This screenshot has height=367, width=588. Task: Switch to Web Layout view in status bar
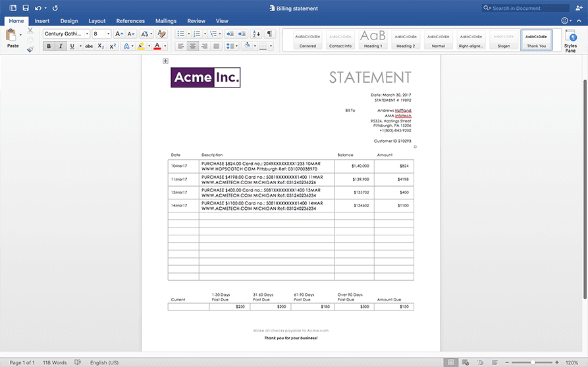(466, 362)
